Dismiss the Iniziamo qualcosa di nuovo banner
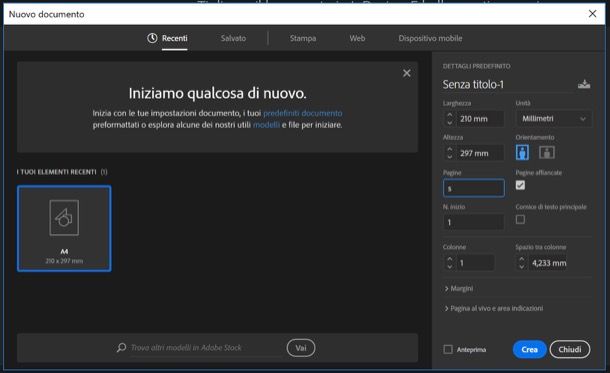Screen dimensions: 610x373 tap(407, 73)
